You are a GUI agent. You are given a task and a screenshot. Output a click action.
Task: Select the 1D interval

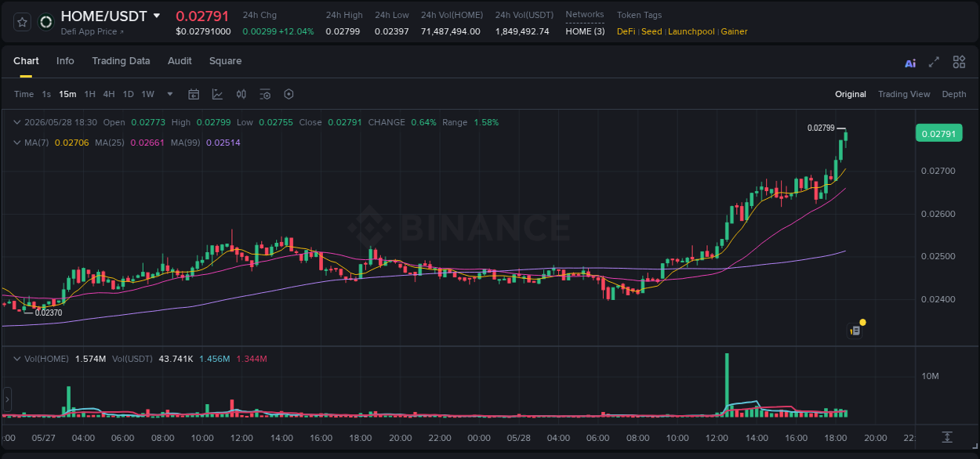click(128, 94)
